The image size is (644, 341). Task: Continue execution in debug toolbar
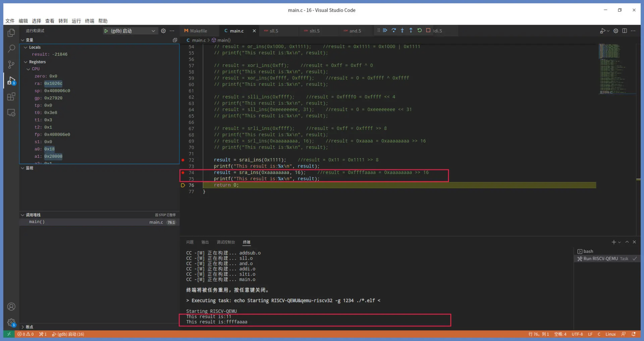(385, 30)
